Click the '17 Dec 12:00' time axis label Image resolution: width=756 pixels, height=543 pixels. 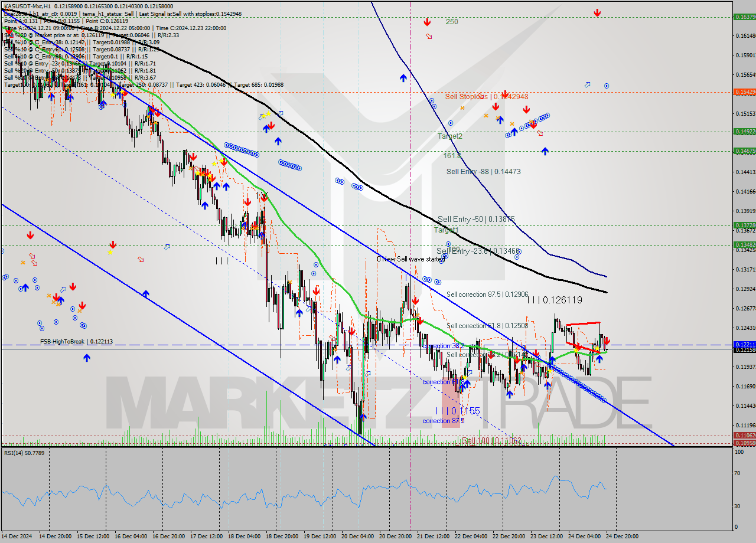click(207, 537)
